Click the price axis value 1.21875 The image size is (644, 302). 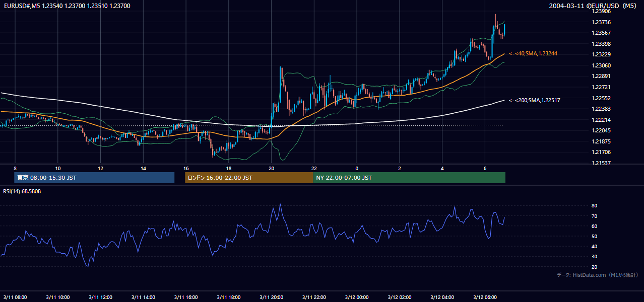point(602,141)
